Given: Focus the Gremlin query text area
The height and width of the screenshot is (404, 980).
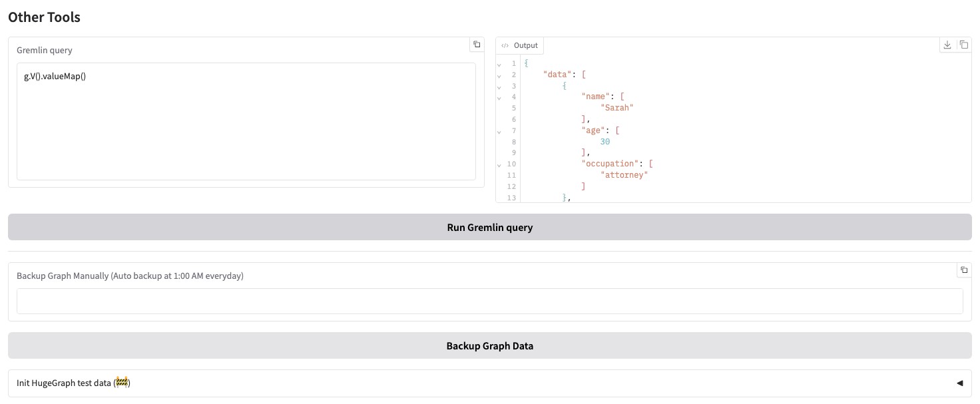Looking at the screenshot, I should 246,121.
